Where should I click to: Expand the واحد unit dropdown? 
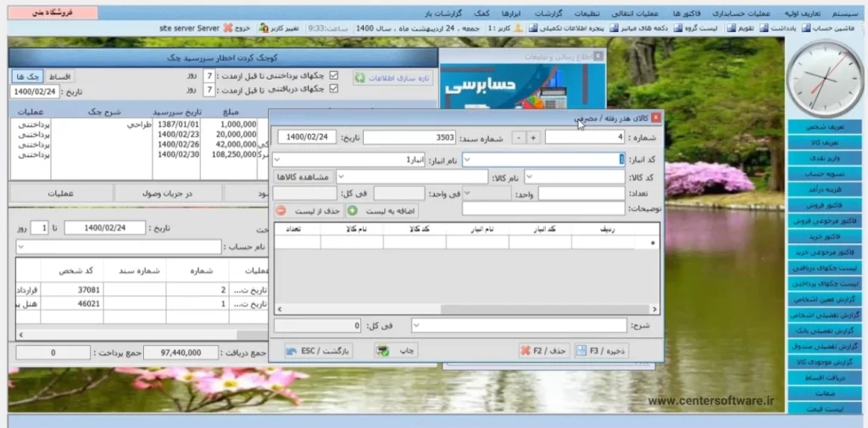tap(467, 193)
